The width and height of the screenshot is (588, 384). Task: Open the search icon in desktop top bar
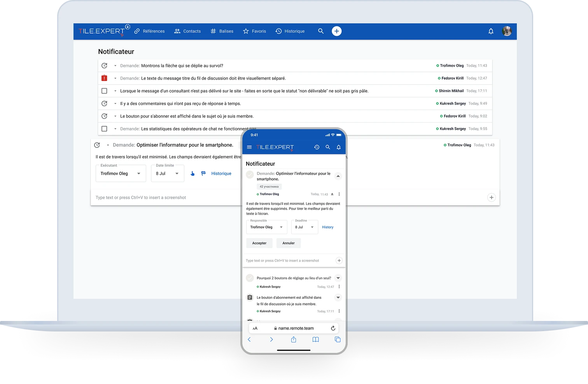coord(321,31)
